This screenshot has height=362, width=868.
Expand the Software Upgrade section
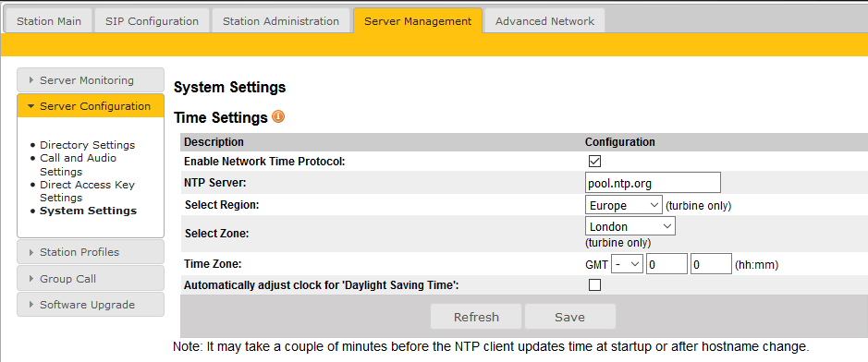pos(91,305)
